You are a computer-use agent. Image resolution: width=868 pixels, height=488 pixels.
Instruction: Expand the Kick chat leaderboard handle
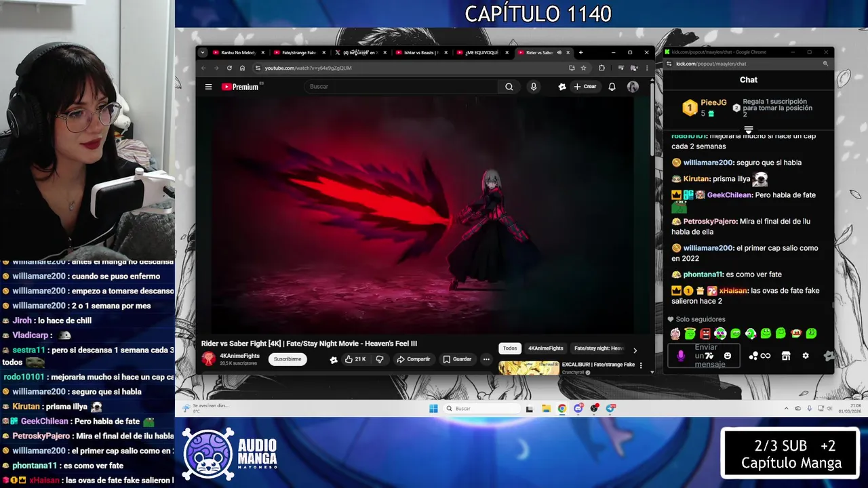(749, 129)
